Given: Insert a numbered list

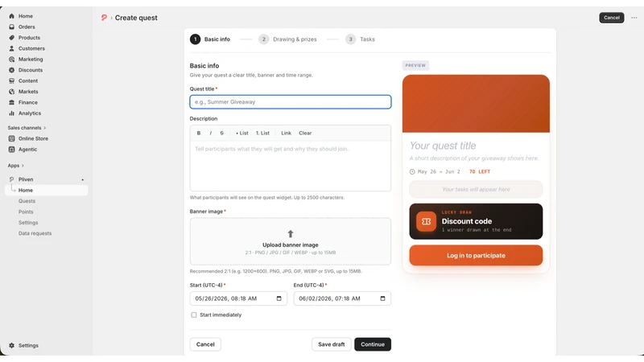Looking at the screenshot, I should tap(263, 133).
